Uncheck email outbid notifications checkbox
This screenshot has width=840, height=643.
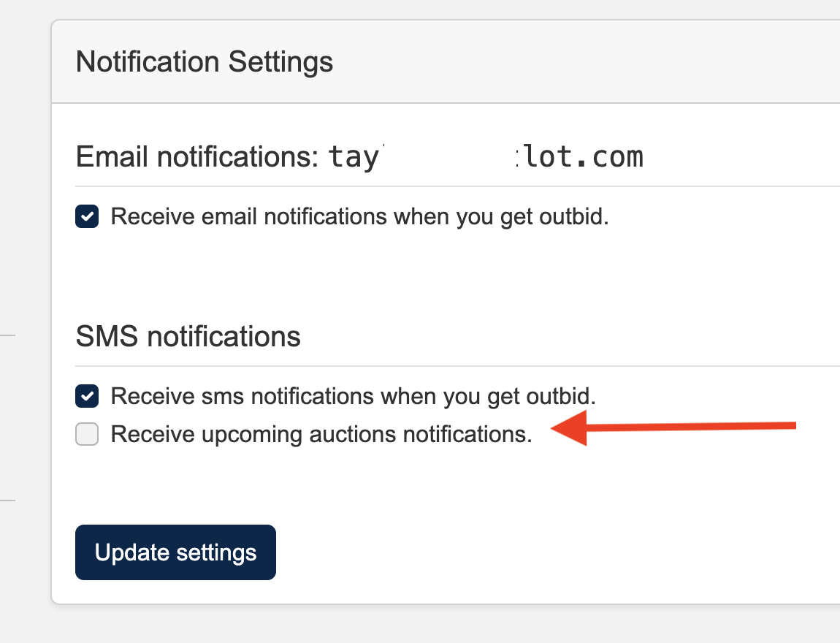click(87, 217)
